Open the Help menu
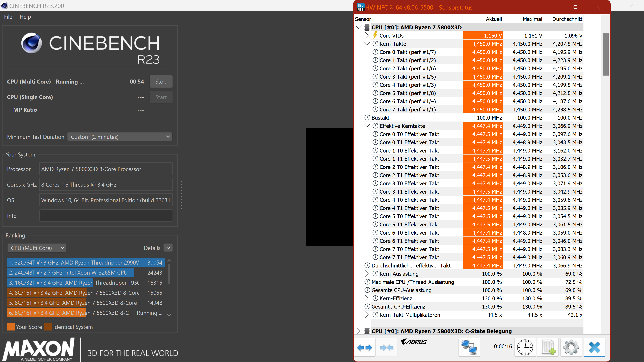Screen dimensions: 644x362 25,17
